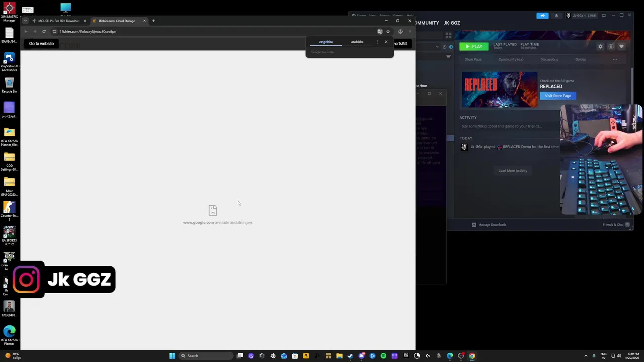Open Microsoft Store from taskbar
Screen dimensions: 644x362
tap(295, 356)
